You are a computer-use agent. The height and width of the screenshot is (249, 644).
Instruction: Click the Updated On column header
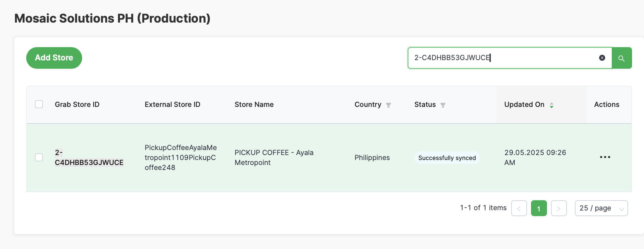point(524,105)
